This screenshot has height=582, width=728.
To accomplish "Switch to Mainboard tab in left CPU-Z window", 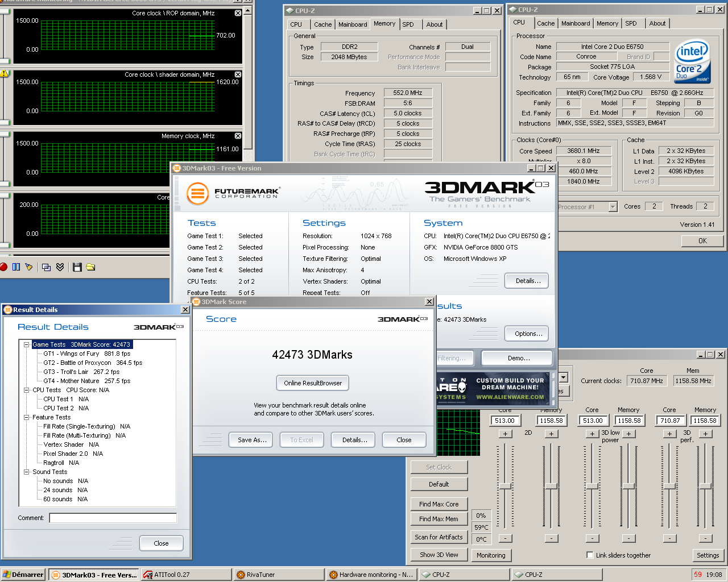I will click(353, 24).
